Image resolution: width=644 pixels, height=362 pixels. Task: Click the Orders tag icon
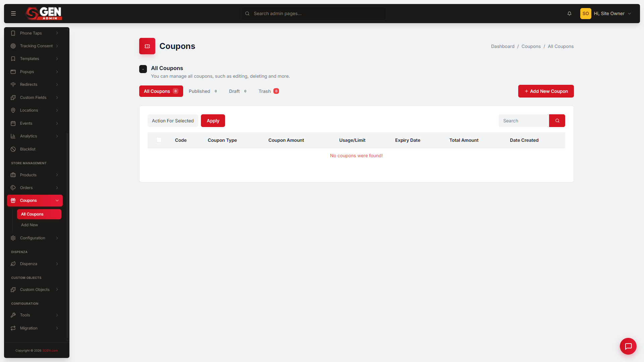[x=13, y=188]
